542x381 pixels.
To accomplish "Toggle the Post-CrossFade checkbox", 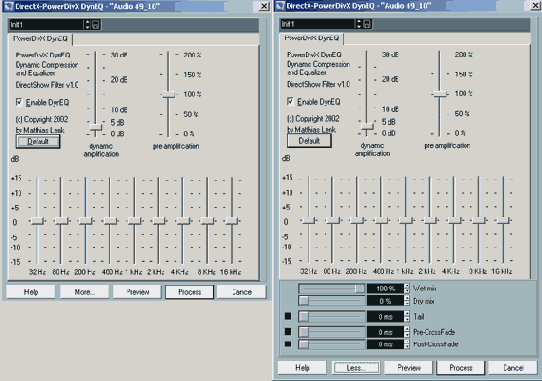I will 288,344.
